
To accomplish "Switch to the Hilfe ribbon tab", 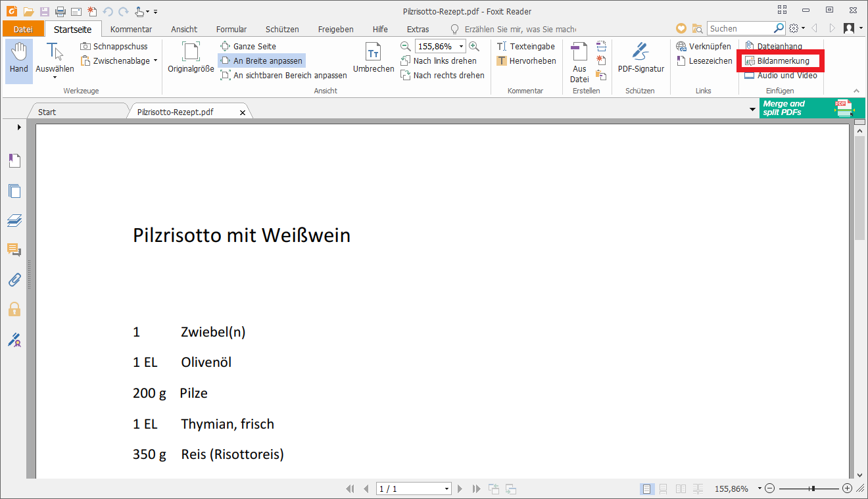I will tap(380, 29).
